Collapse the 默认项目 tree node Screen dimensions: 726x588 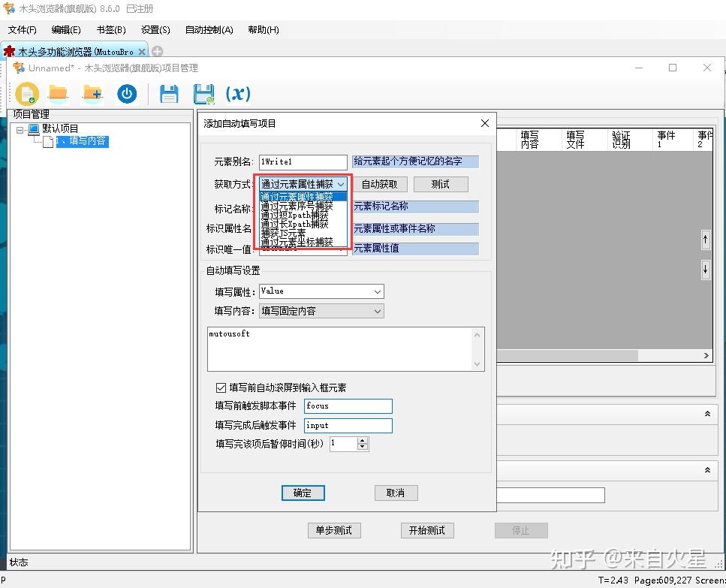(x=20, y=129)
